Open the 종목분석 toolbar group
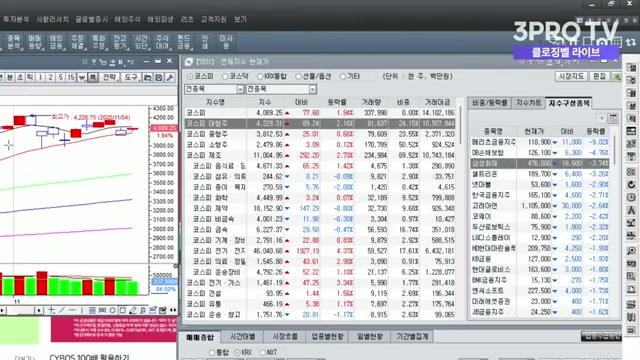Image resolution: width=640 pixels, height=360 pixels. (x=13, y=42)
